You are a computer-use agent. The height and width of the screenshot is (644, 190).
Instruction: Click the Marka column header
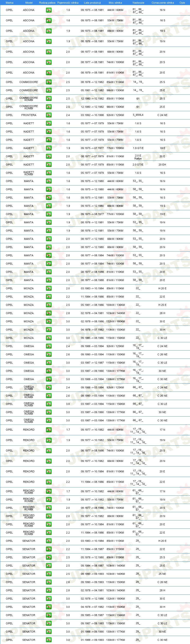point(9,3)
